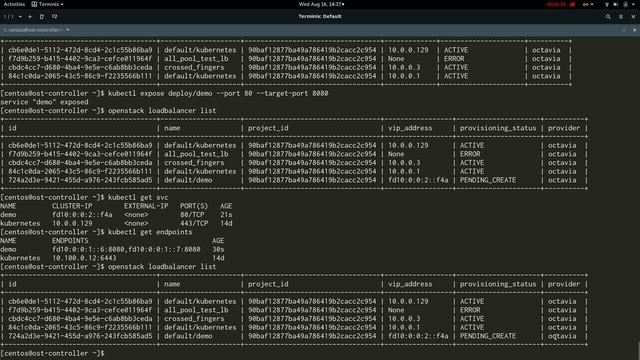The height and width of the screenshot is (360, 640).
Task: Click 'Terminix: Default' window title
Action: tap(320, 17)
